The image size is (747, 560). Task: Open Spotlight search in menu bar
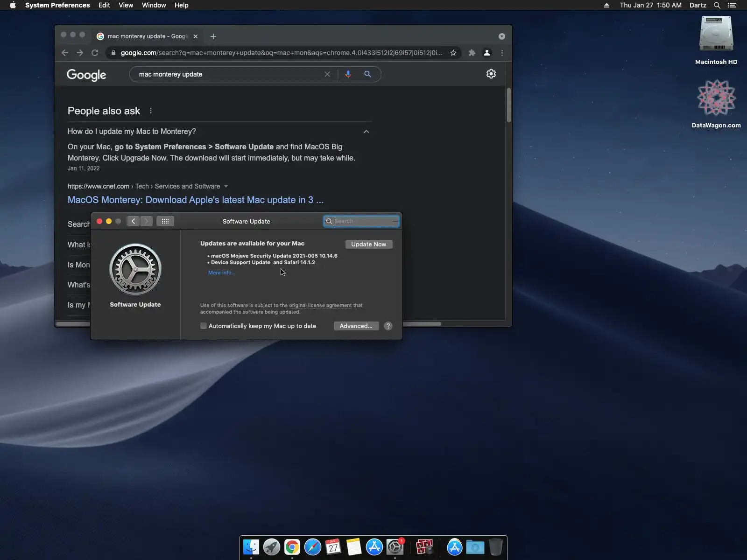pos(717,5)
